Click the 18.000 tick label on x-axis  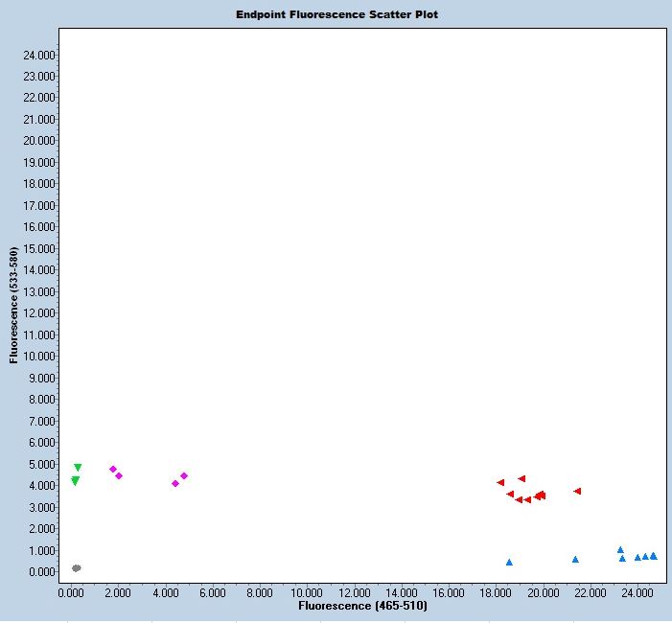coord(496,592)
